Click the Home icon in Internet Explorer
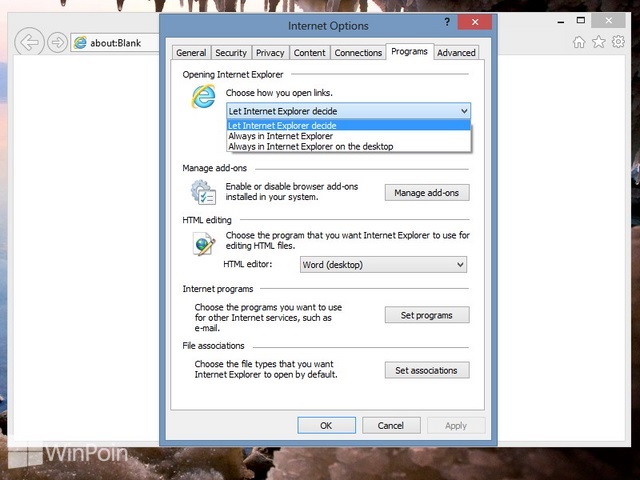The height and width of the screenshot is (480, 640). 579,42
